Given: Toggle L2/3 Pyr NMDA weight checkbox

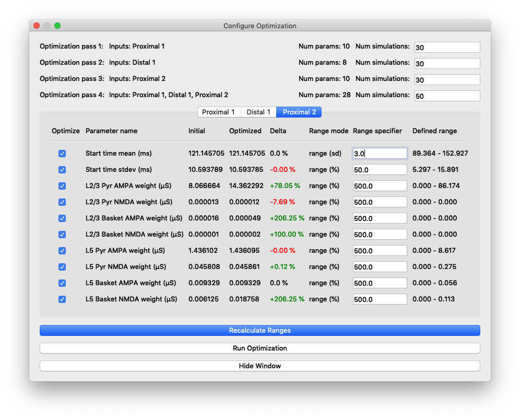Looking at the screenshot, I should (x=62, y=202).
